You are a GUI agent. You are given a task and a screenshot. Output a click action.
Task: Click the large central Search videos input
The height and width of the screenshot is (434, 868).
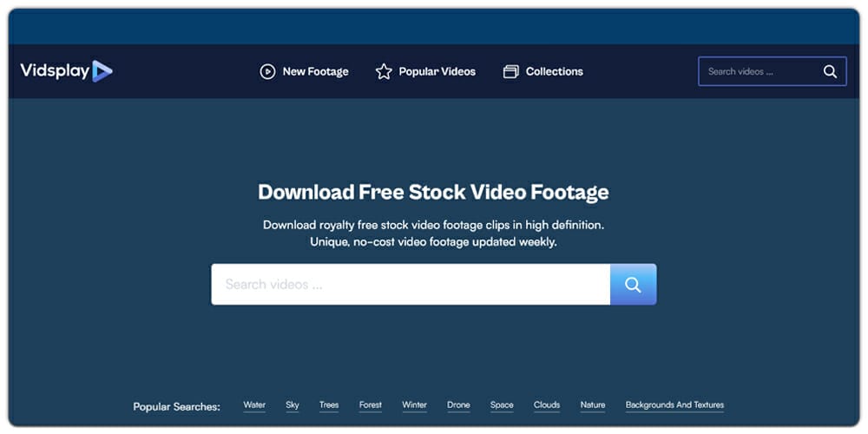click(410, 285)
